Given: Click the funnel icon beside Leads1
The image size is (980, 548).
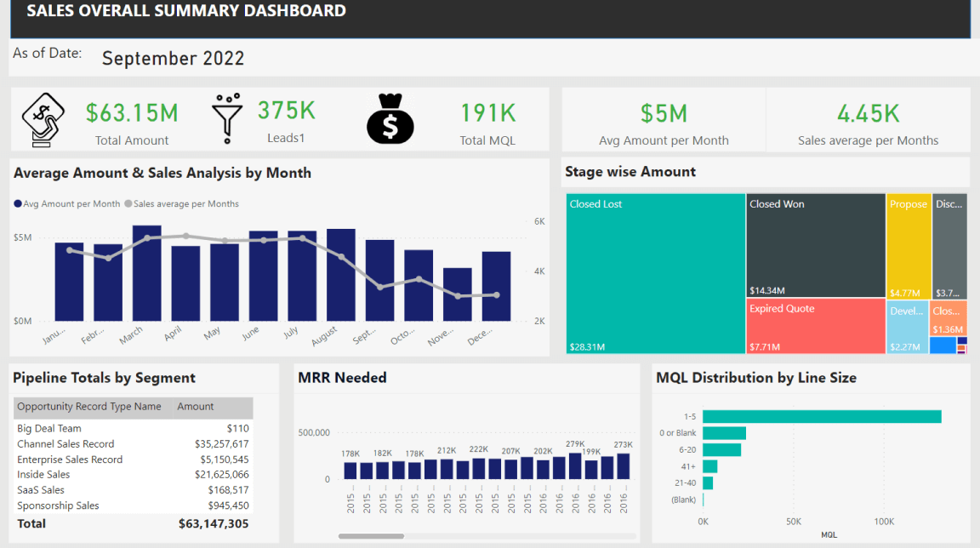Looking at the screenshot, I should (x=227, y=118).
